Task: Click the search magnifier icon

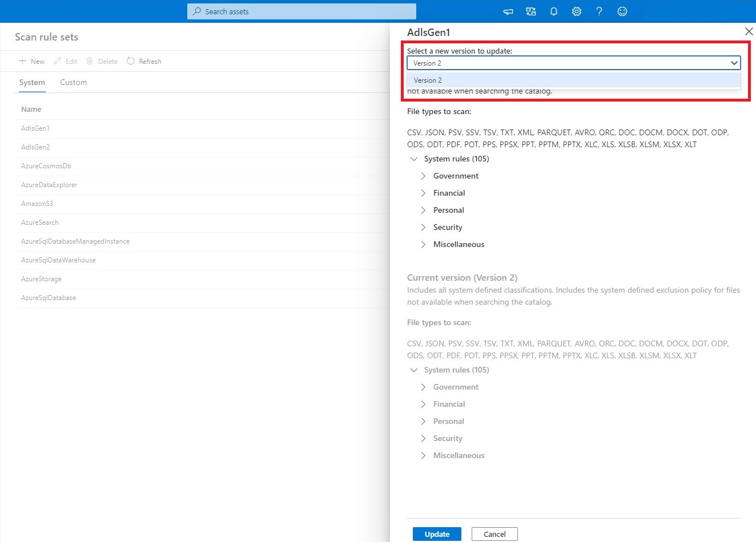Action: (x=197, y=11)
